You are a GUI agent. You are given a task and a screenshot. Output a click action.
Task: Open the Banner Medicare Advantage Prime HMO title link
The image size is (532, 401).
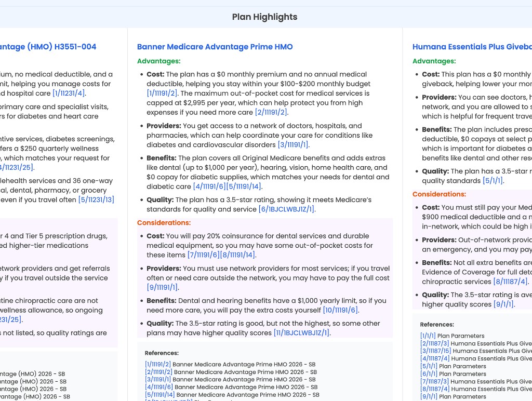(215, 47)
